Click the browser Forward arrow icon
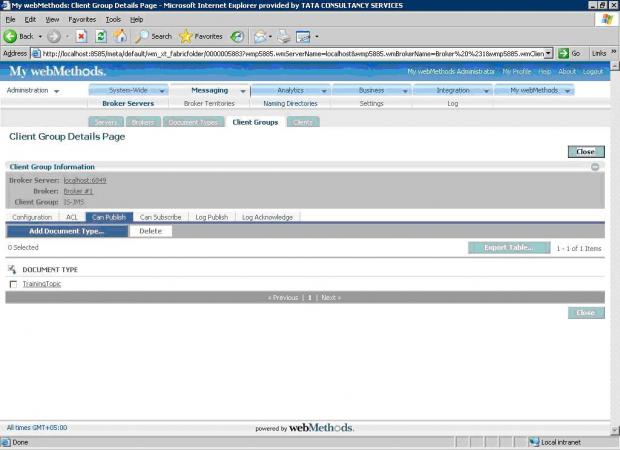The width and height of the screenshot is (620, 450). [x=54, y=36]
